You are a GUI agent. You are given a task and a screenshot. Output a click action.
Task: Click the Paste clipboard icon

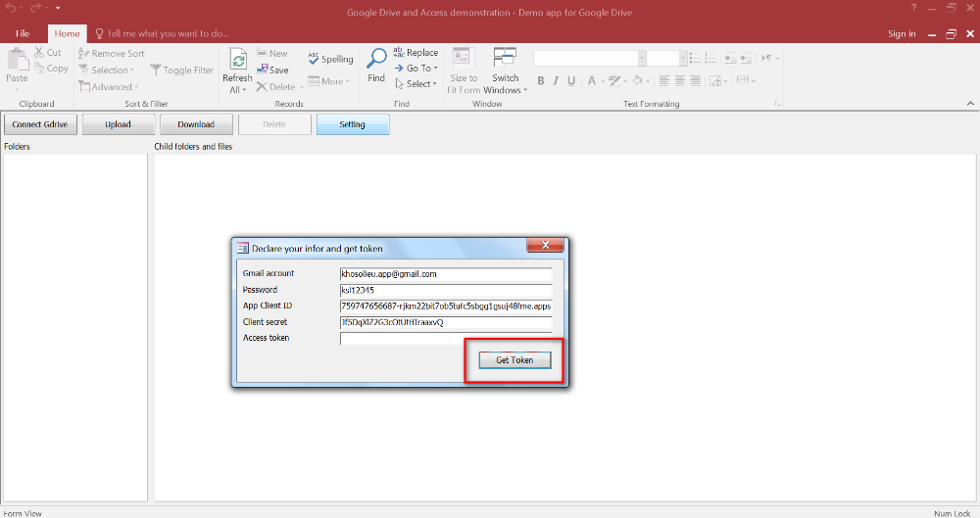coord(18,60)
